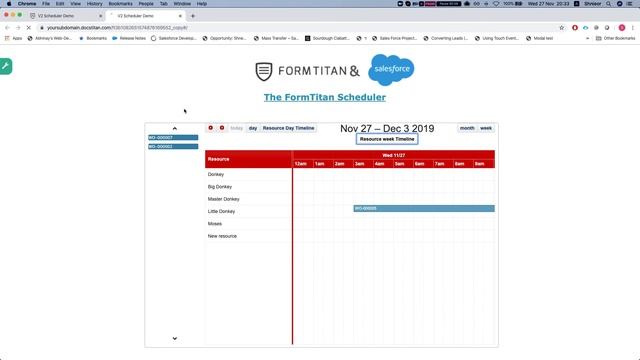Open Release Notes bookmark
Image resolution: width=640 pixels, height=360 pixels.
click(x=129, y=38)
